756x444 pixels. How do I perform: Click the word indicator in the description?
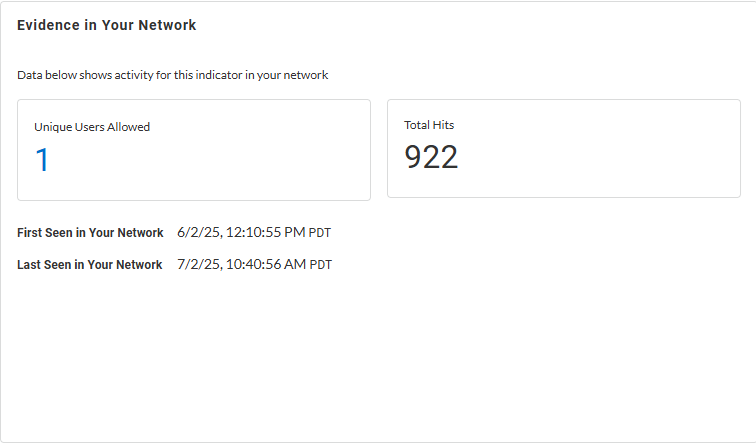[206, 75]
